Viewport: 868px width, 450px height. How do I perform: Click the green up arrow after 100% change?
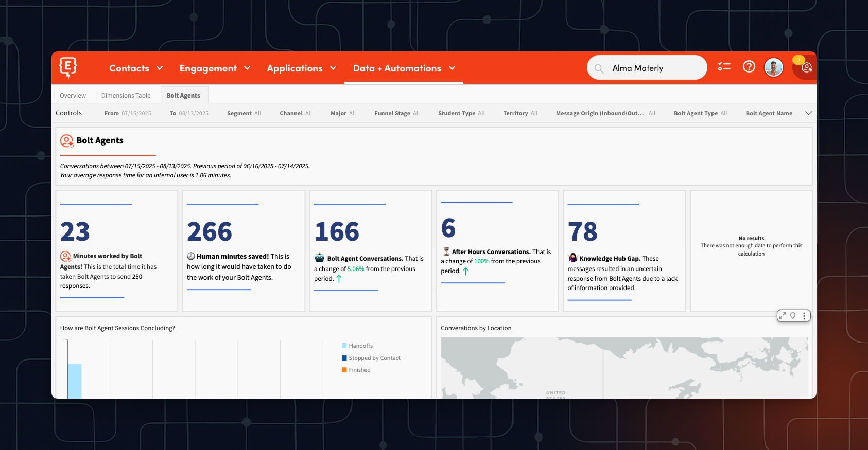tap(465, 271)
